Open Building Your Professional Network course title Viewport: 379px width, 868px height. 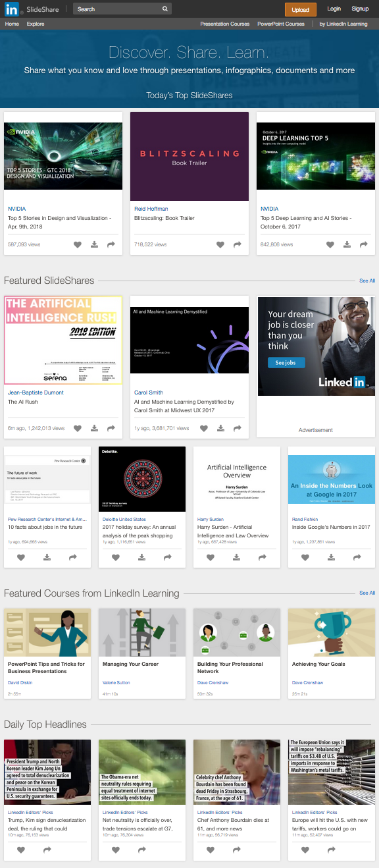[x=230, y=668]
